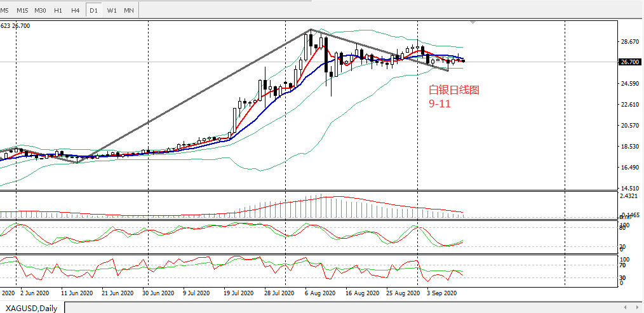Click the 16 Aug 2020 date label
Viewport: 644px width, 313px height.
362,293
